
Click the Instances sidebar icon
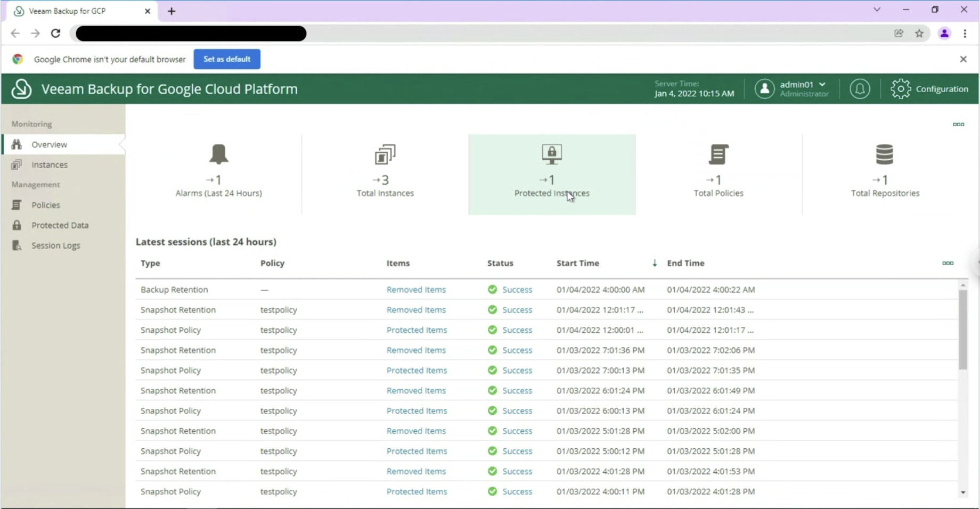pyautogui.click(x=17, y=165)
